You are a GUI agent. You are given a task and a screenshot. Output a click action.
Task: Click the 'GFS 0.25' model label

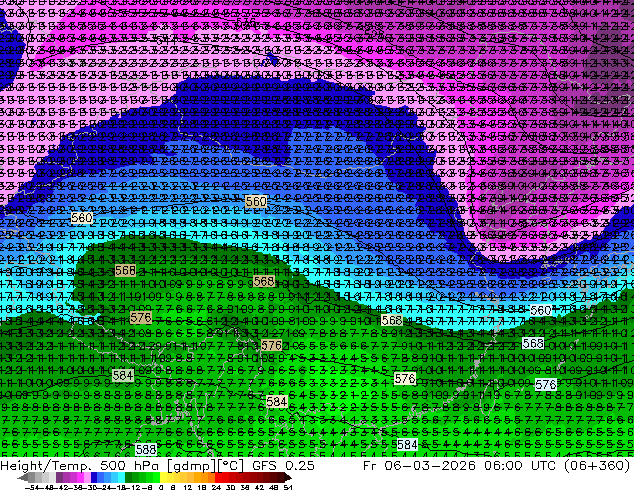pyautogui.click(x=283, y=466)
